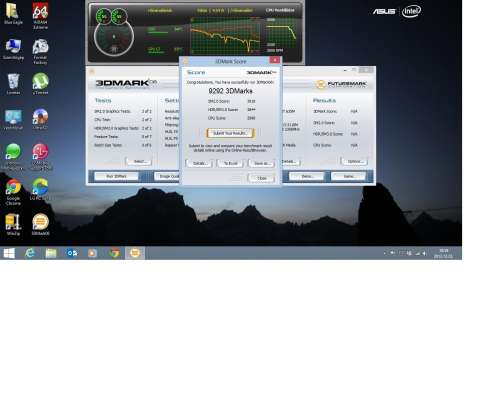Click the system tray clock

point(444,253)
